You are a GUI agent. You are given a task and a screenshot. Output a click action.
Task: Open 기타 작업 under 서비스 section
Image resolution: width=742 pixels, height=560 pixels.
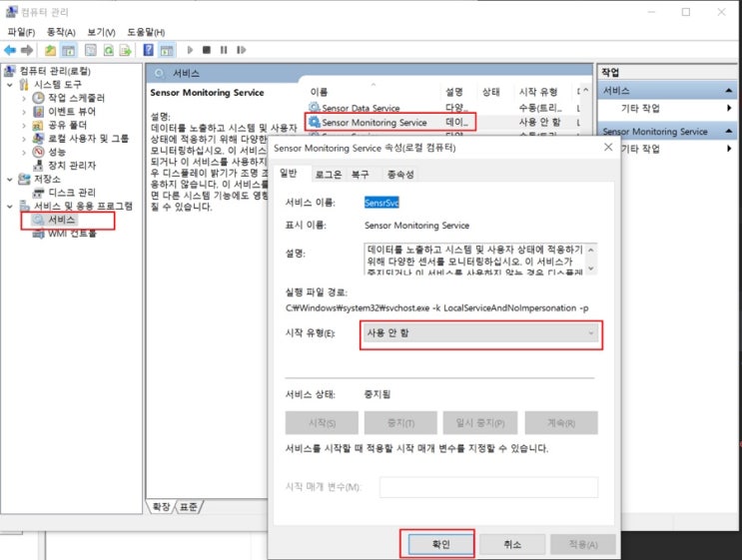[640, 109]
